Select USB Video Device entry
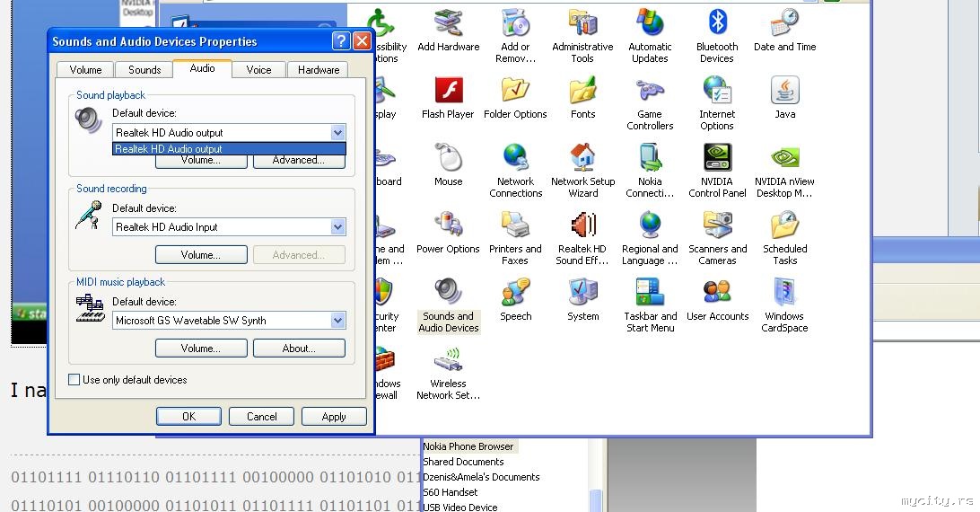The width and height of the screenshot is (980, 512). pos(460,507)
